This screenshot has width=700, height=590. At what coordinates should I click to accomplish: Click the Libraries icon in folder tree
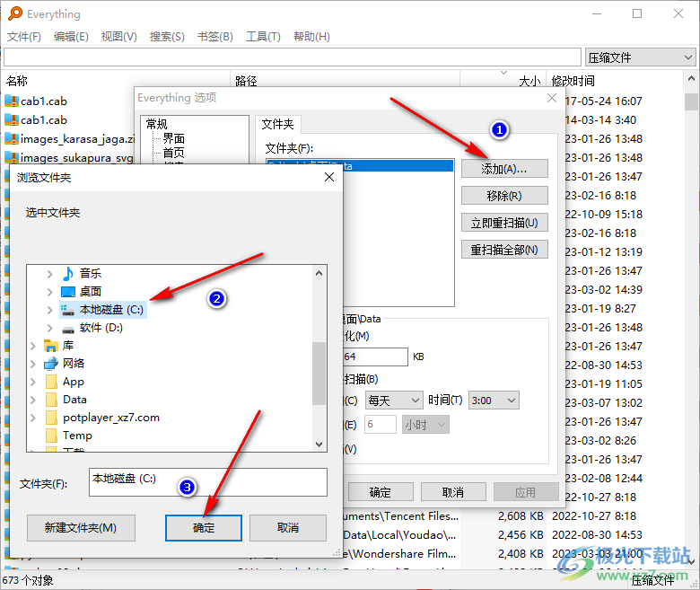[x=51, y=345]
